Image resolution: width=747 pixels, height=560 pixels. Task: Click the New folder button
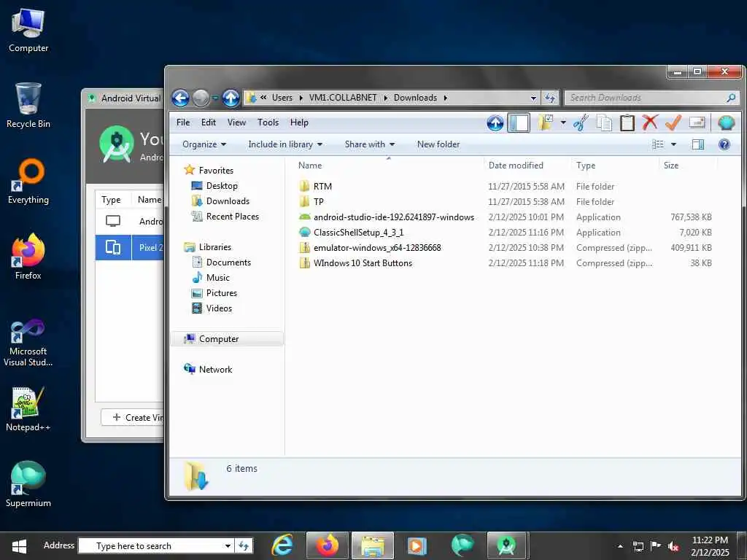click(438, 144)
